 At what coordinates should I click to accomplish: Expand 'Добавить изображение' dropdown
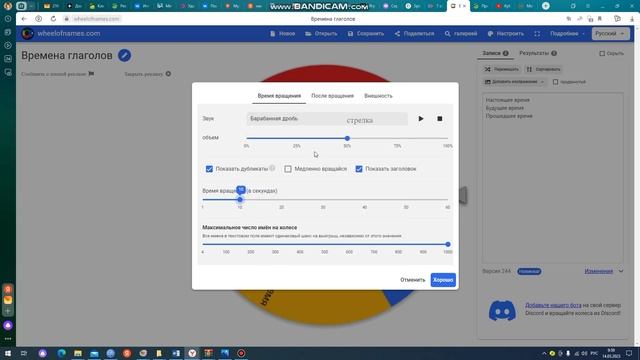tap(514, 82)
